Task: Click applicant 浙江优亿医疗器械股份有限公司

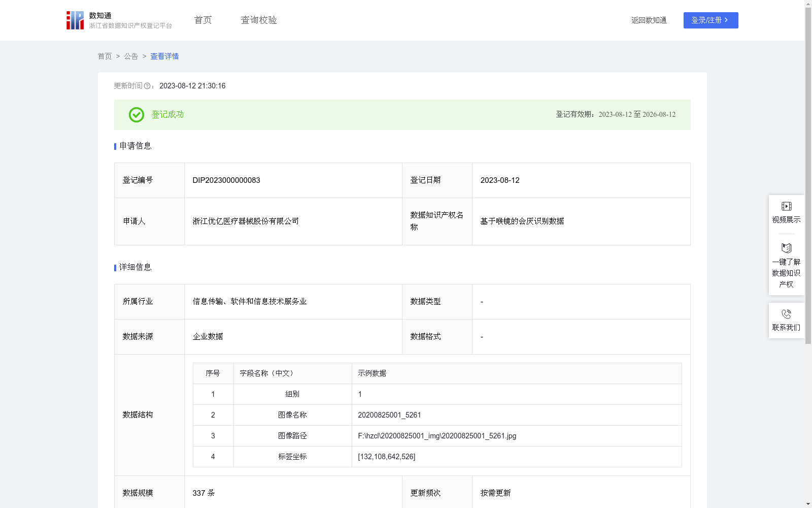Action: [246, 221]
